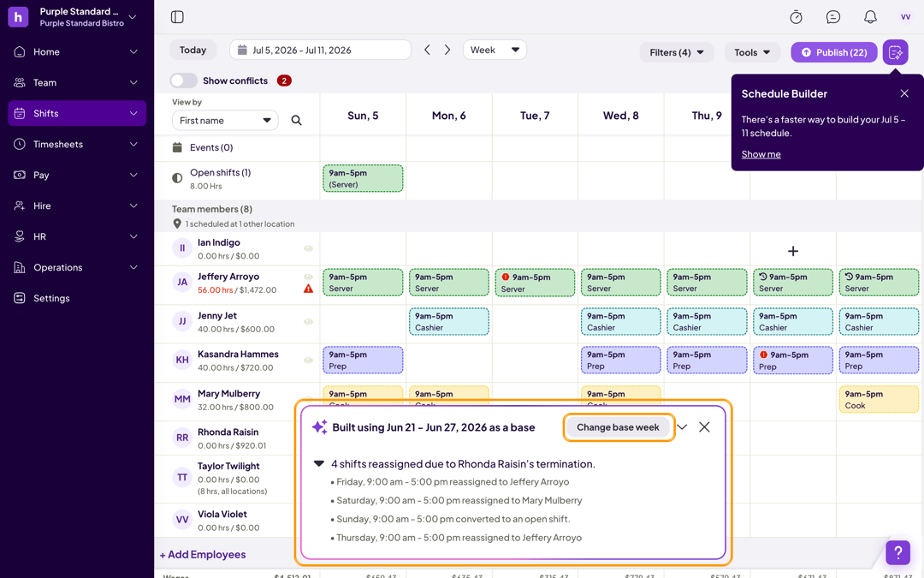Go to next week arrow
924x578 pixels.
[x=447, y=51]
